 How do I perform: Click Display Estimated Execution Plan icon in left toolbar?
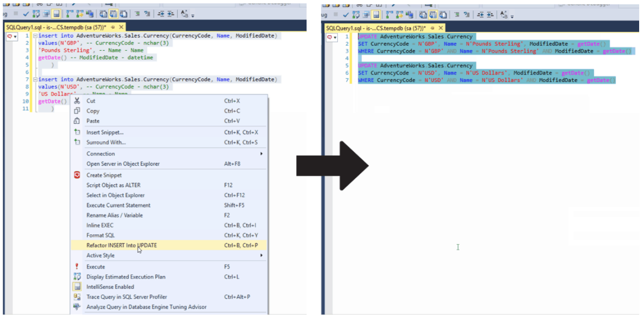[x=36, y=14]
